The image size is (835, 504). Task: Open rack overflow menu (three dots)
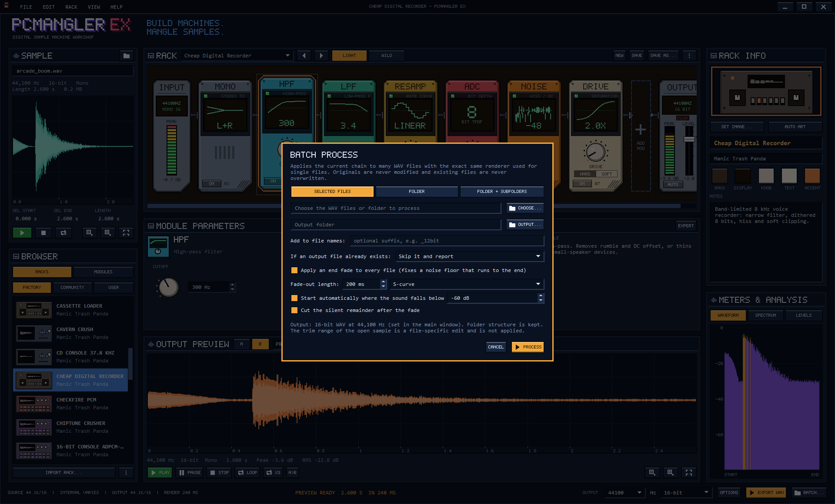689,56
